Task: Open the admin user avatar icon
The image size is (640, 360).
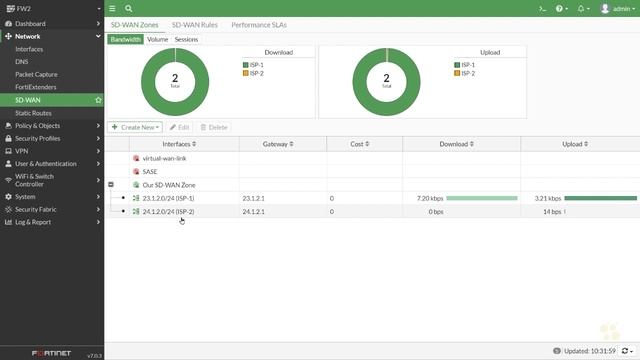Action: pyautogui.click(x=605, y=9)
